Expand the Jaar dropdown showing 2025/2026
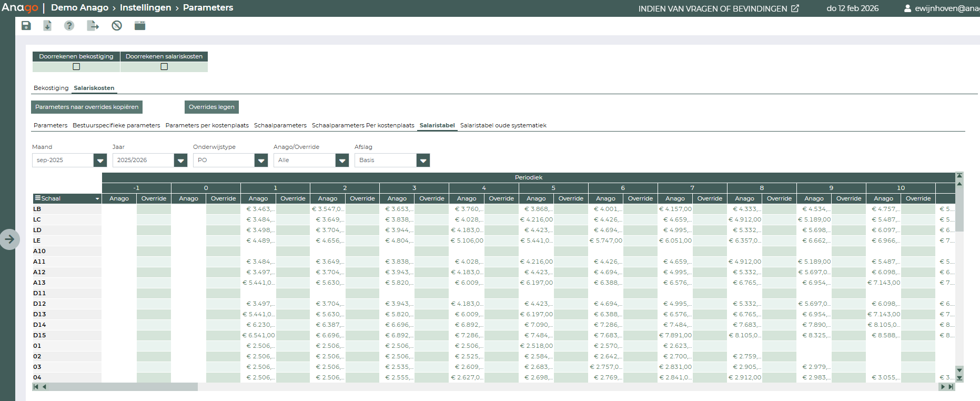 [x=180, y=161]
